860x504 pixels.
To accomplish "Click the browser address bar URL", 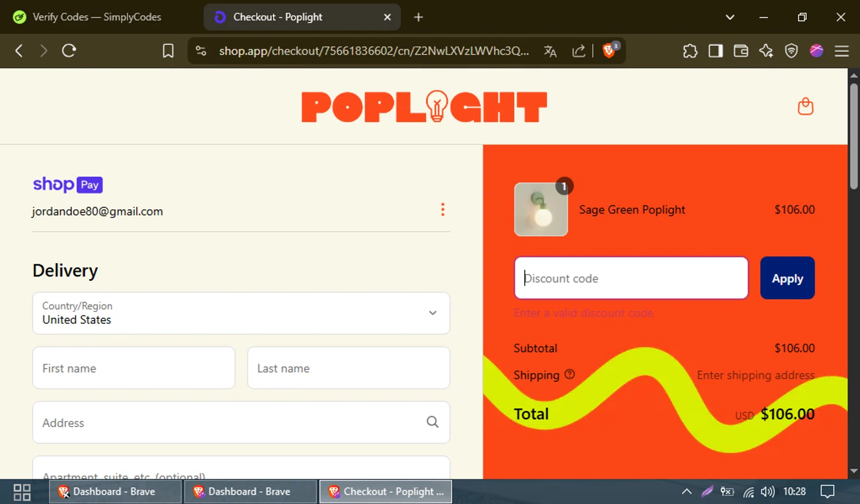I will click(374, 51).
